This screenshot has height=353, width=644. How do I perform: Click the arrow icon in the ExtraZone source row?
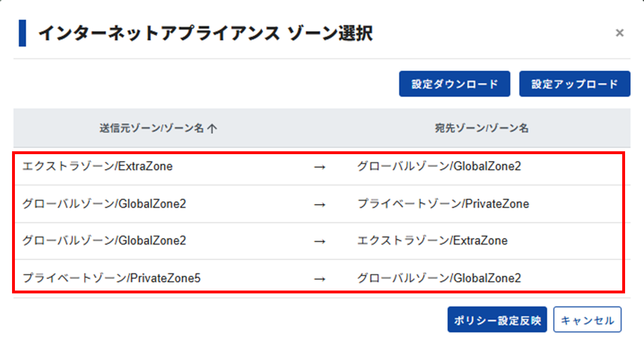tap(320, 167)
